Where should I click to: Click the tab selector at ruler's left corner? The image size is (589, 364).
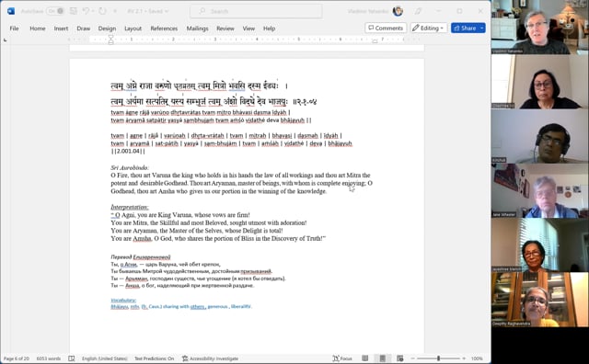point(5,40)
